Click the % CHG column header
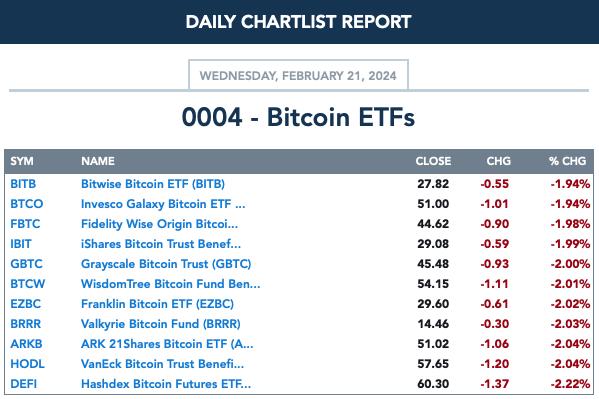This screenshot has height=399, width=599. (567, 161)
